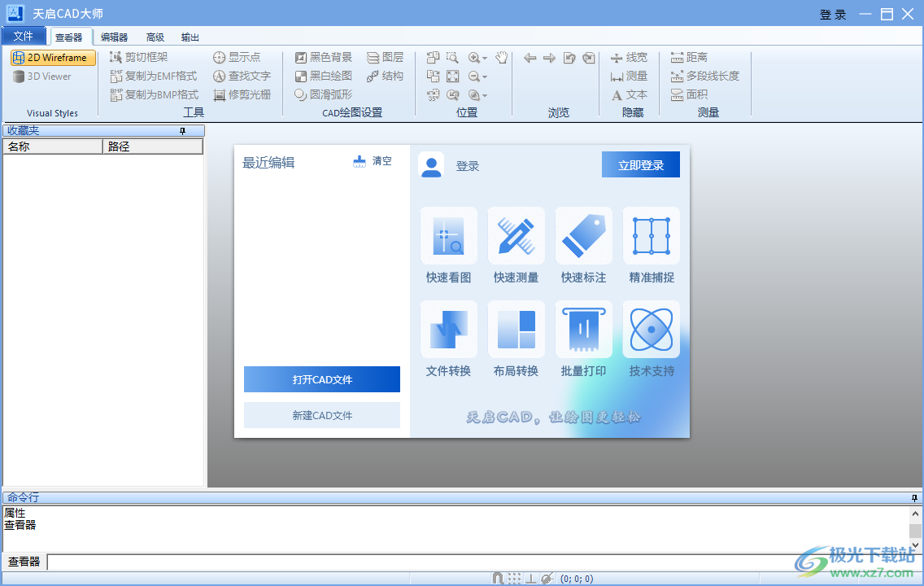Click command line scrollbar down arrow
This screenshot has height=586, width=924.
(x=915, y=545)
